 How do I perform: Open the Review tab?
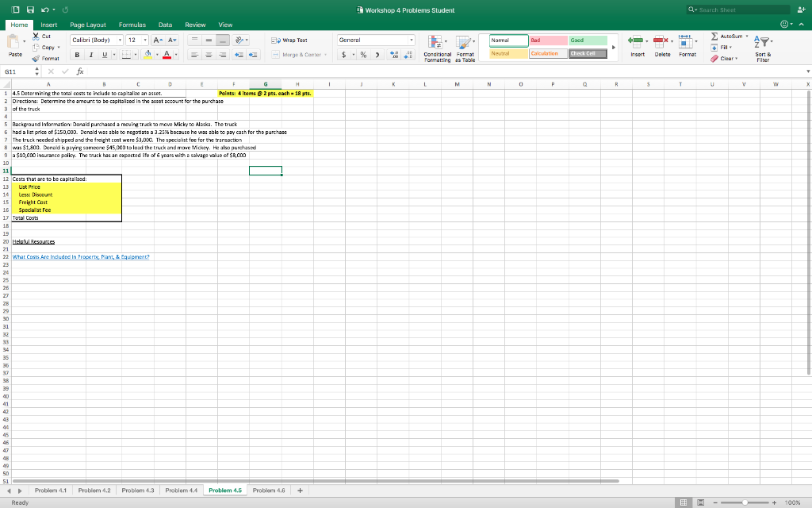195,25
